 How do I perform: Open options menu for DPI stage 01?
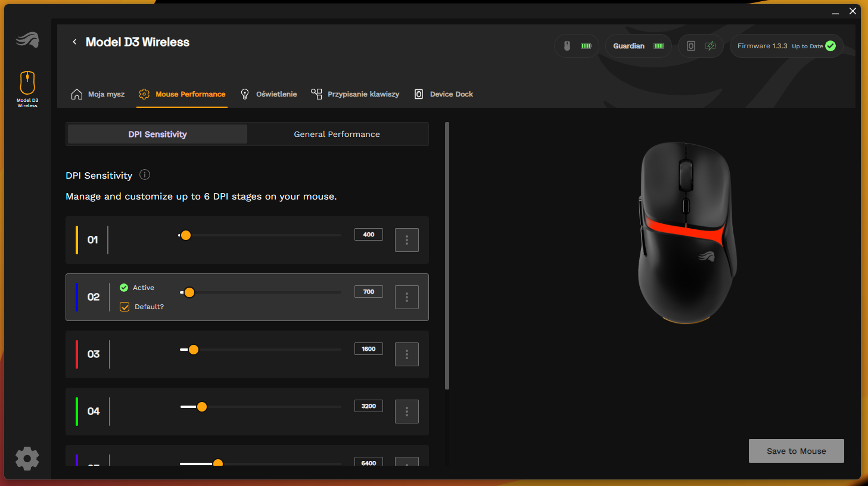click(x=407, y=240)
